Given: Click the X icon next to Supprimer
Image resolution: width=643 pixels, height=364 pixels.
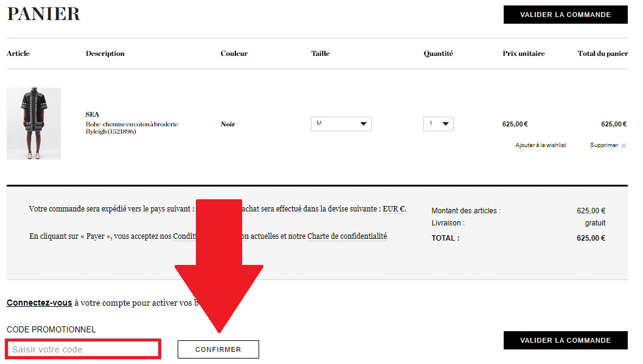Looking at the screenshot, I should pos(624,145).
